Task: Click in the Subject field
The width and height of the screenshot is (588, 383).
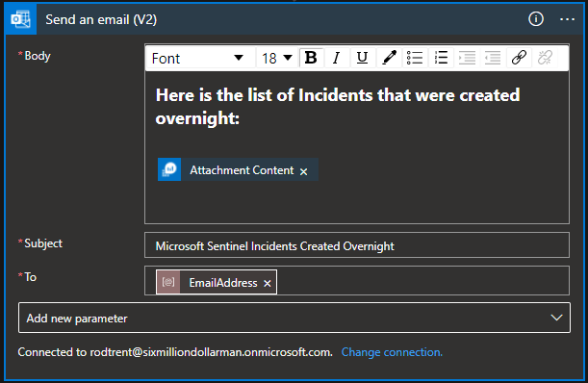Action: pyautogui.click(x=357, y=245)
